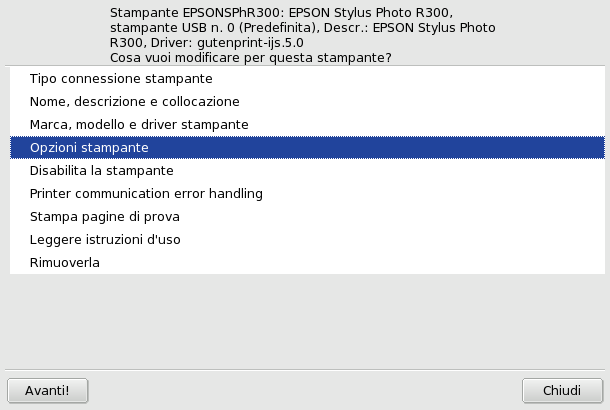The image size is (610, 410).
Task: Select Marca, modello e driver stampante
Action: 139,124
